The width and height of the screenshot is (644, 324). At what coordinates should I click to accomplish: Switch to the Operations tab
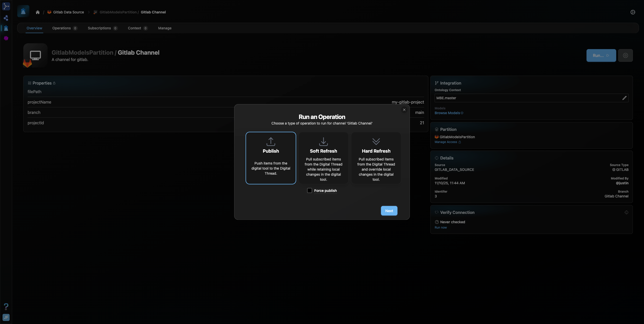62,28
